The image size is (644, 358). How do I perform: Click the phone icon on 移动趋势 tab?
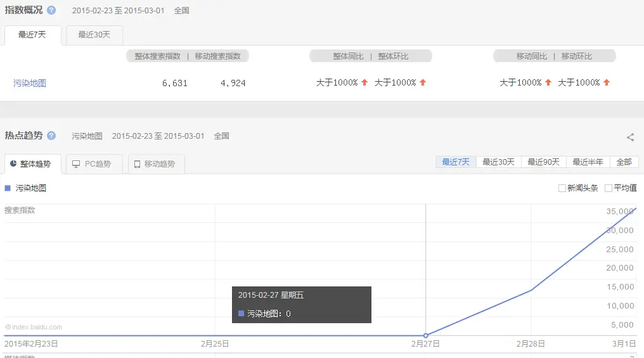(137, 164)
